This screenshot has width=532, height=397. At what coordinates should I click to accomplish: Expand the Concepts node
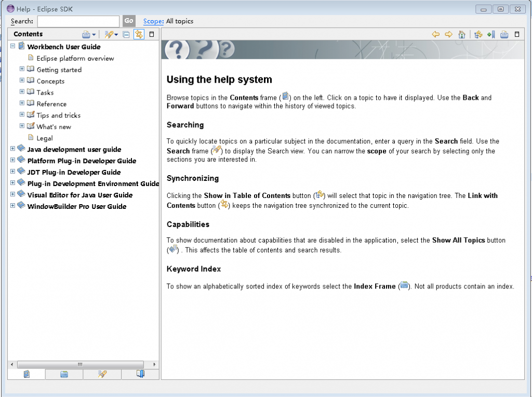coord(22,81)
